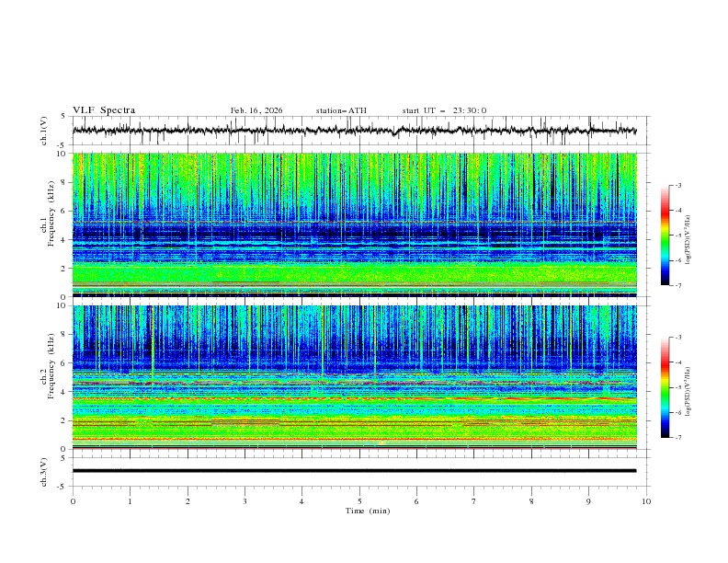
Task: Click the "-7" tick of ch.1 color bar
Action: pyautogui.click(x=677, y=286)
